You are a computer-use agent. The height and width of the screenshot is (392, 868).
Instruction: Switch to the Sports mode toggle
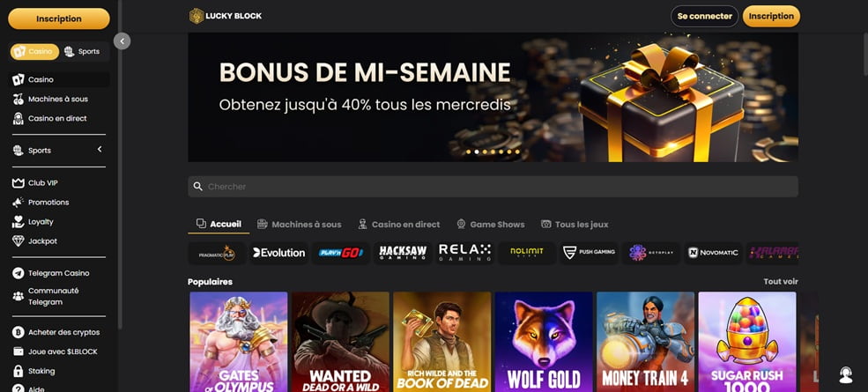(x=82, y=51)
